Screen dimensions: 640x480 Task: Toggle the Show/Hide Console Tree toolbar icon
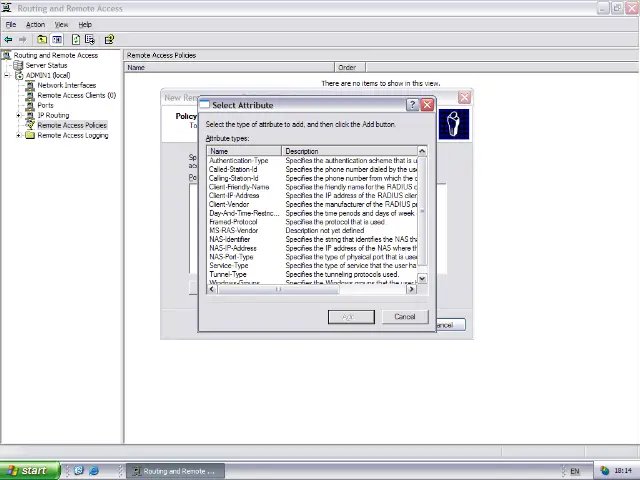point(57,40)
